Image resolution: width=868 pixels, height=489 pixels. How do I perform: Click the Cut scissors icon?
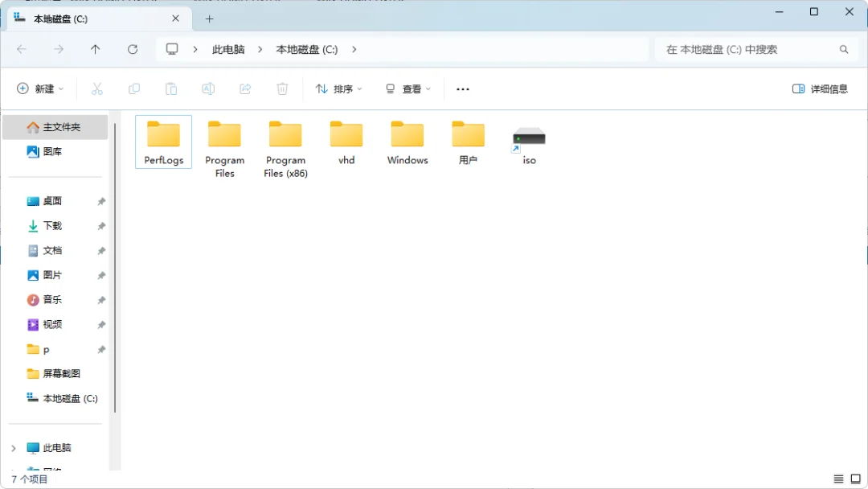tap(97, 88)
